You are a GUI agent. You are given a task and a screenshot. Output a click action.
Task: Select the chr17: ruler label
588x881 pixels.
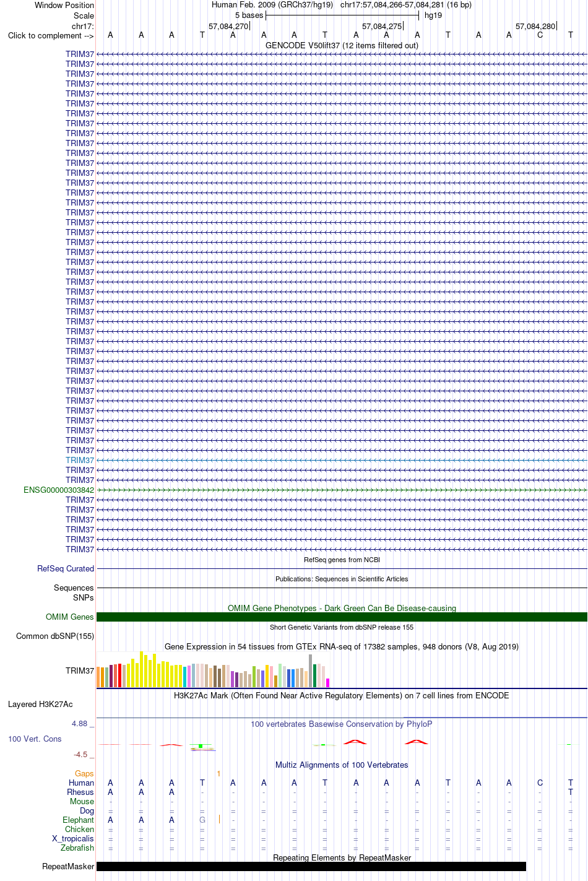[x=83, y=26]
